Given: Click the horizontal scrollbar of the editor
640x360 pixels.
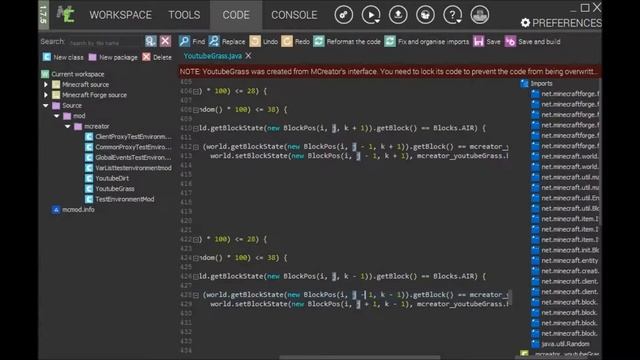Looking at the screenshot, I should coord(360,358).
